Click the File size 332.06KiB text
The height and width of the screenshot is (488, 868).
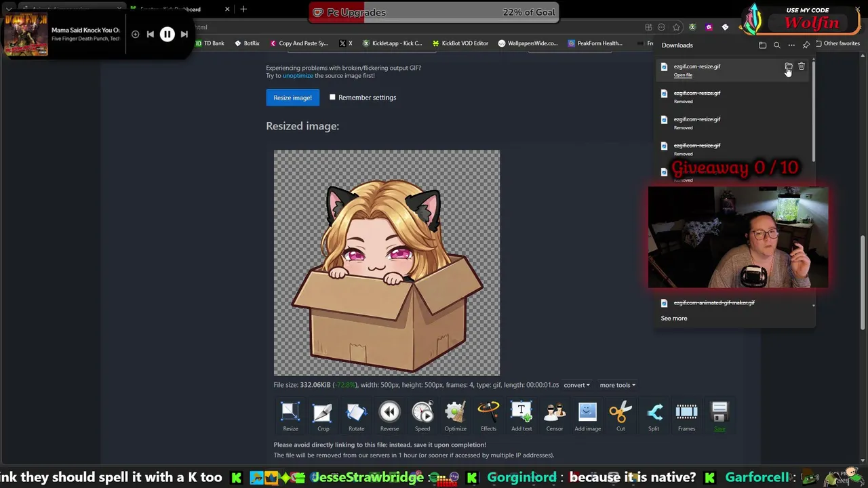tap(302, 385)
